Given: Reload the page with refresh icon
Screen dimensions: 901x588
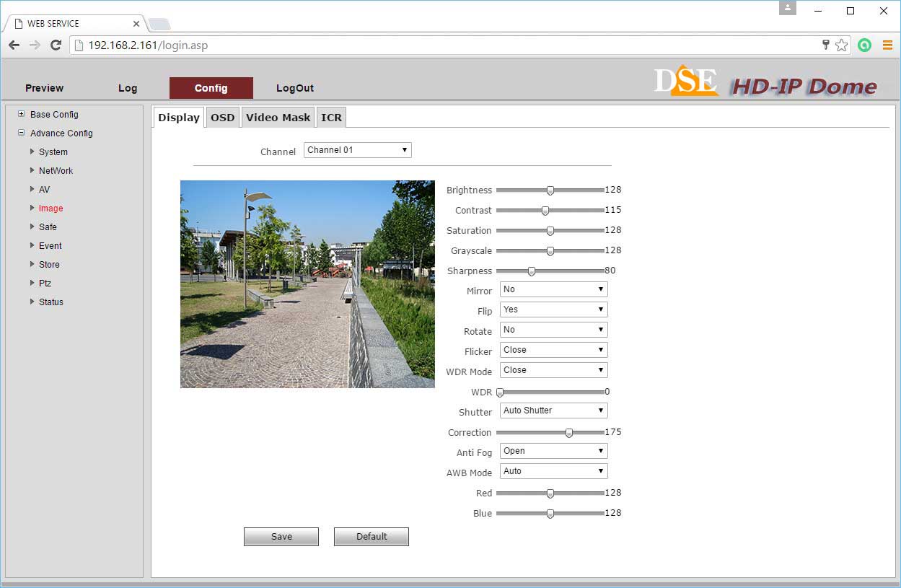Looking at the screenshot, I should (56, 45).
